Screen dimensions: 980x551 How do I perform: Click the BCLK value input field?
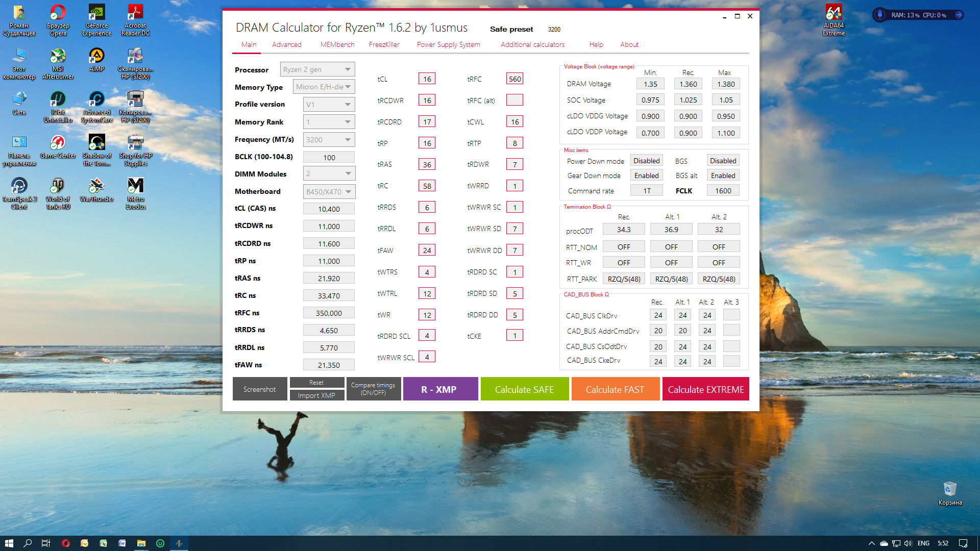click(329, 157)
